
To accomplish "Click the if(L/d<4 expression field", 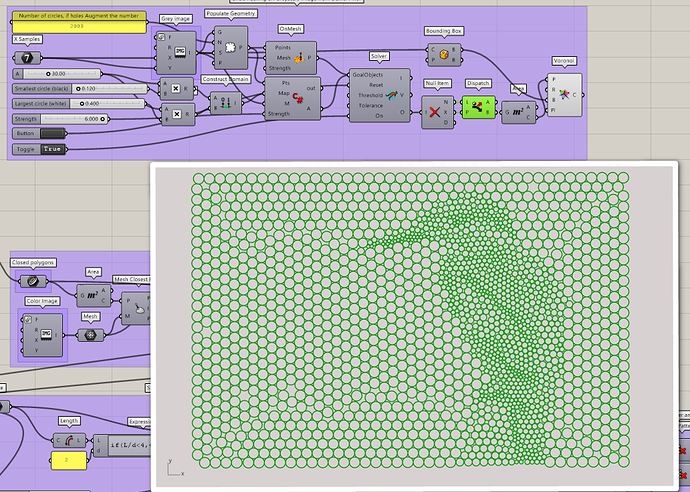I will (x=130, y=445).
